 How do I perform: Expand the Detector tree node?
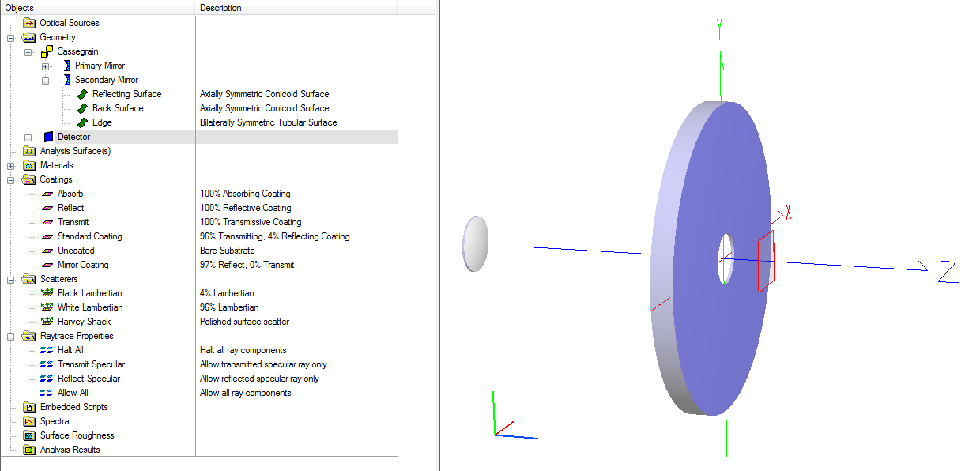28,138
